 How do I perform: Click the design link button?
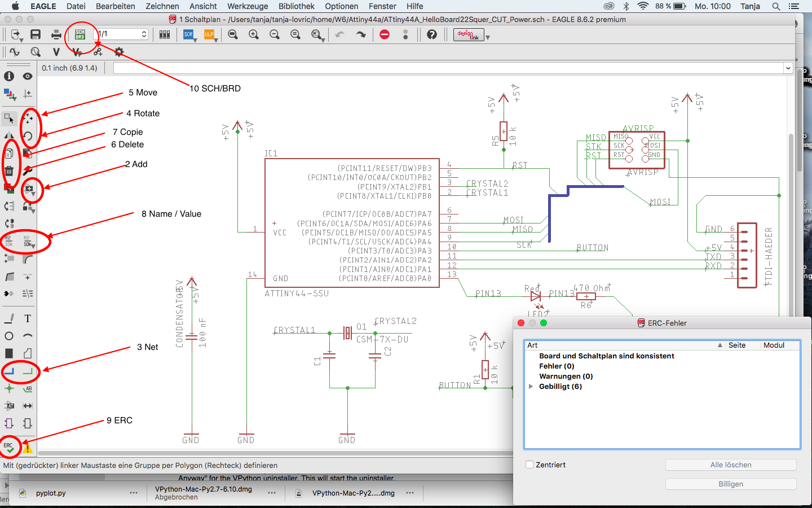click(x=469, y=35)
